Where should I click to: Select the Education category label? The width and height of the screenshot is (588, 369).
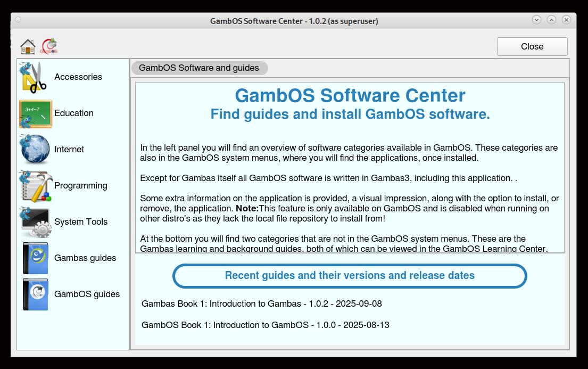click(x=74, y=113)
